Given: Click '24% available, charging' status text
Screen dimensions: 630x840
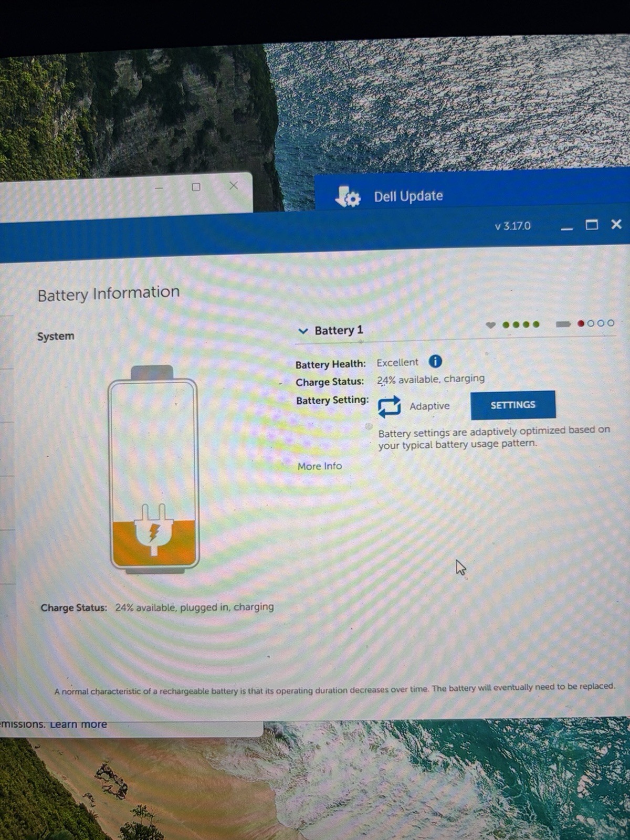Looking at the screenshot, I should [x=430, y=379].
